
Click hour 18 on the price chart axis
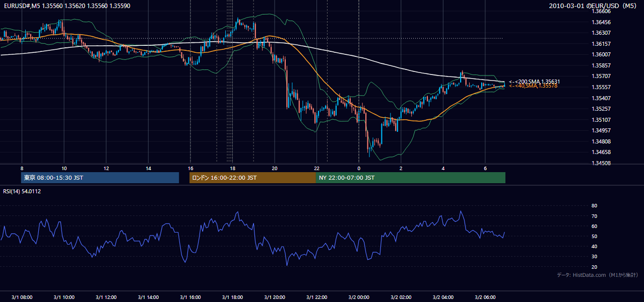point(232,168)
